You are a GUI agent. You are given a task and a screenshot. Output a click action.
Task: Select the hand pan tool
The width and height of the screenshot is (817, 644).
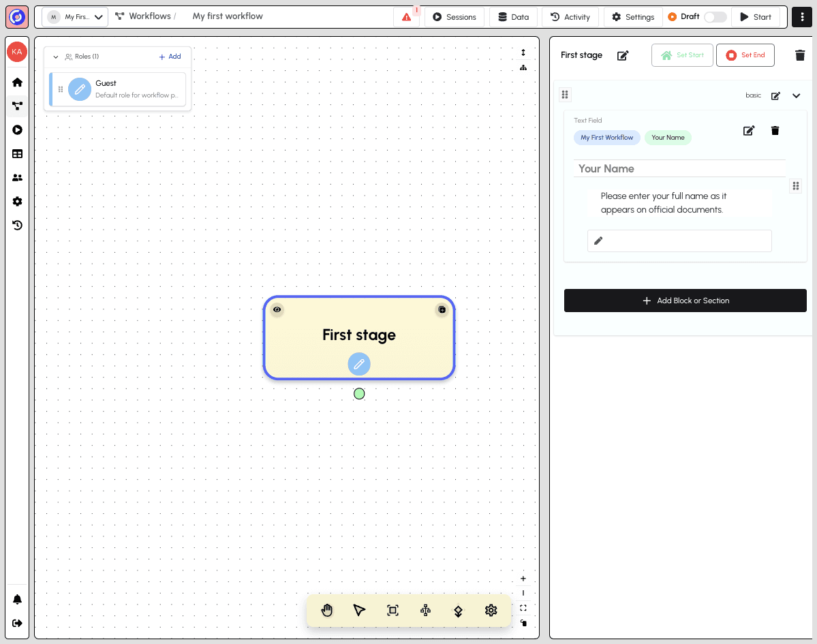[x=327, y=610]
